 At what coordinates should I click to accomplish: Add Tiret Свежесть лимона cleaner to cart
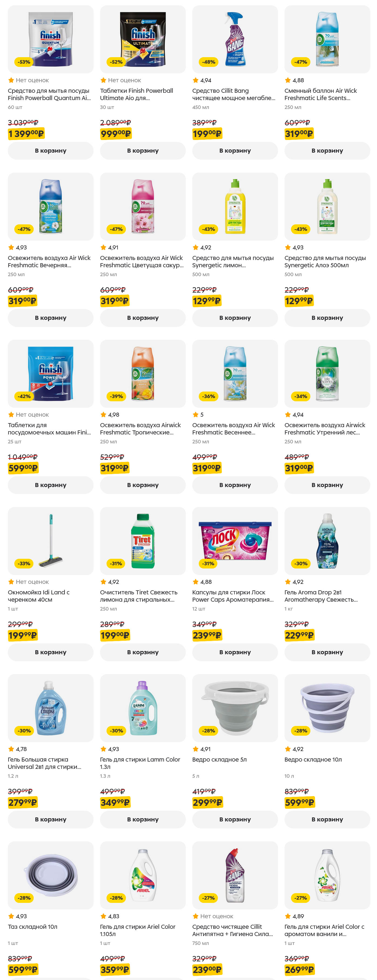click(x=143, y=652)
